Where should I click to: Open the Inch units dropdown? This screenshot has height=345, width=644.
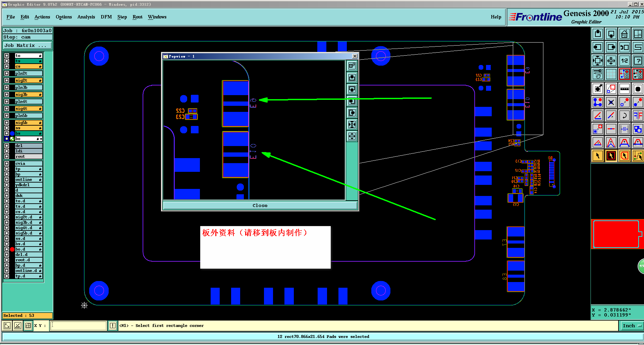pos(631,326)
